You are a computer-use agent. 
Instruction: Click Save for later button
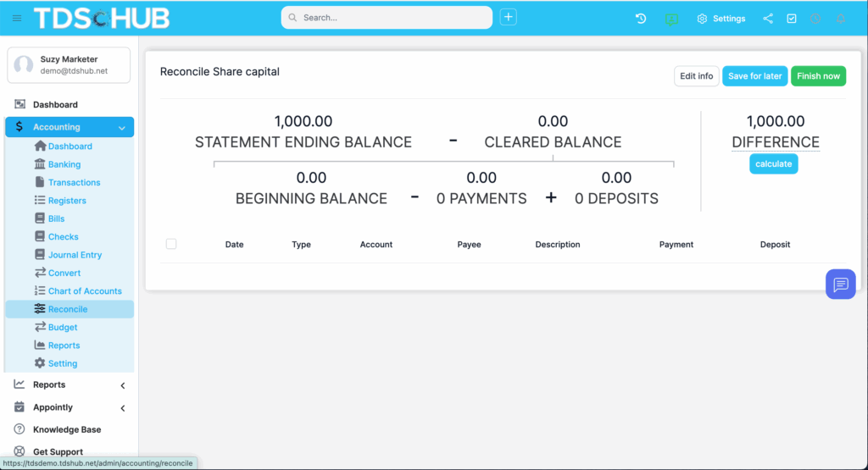click(754, 76)
